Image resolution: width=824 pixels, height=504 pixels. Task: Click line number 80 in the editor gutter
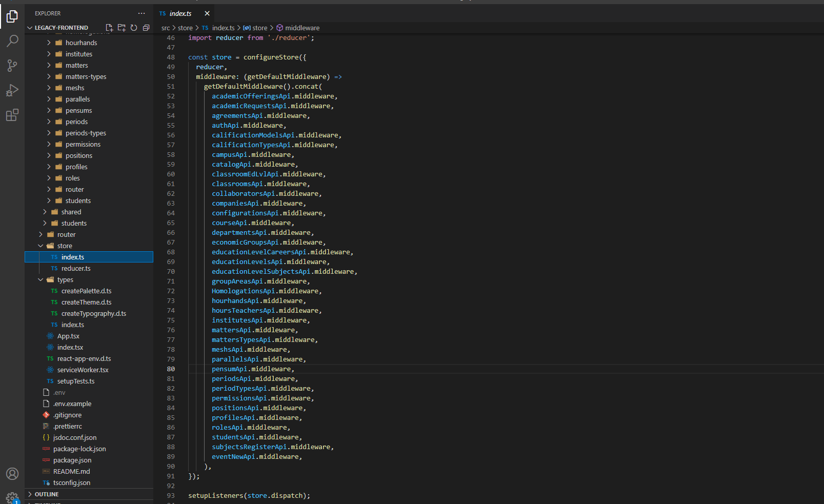point(171,369)
